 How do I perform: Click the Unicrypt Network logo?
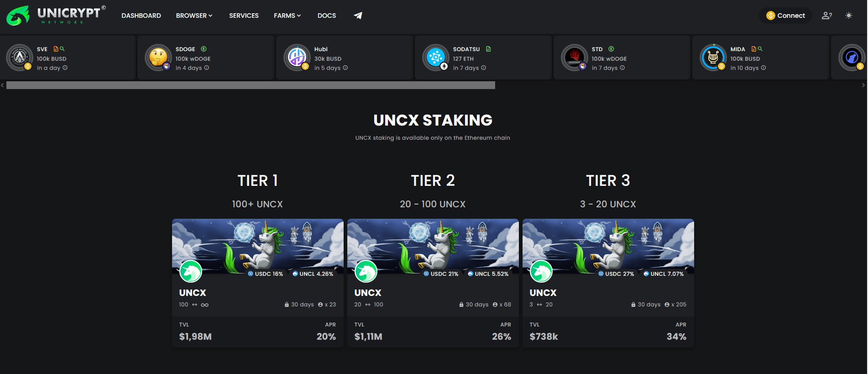(x=56, y=16)
